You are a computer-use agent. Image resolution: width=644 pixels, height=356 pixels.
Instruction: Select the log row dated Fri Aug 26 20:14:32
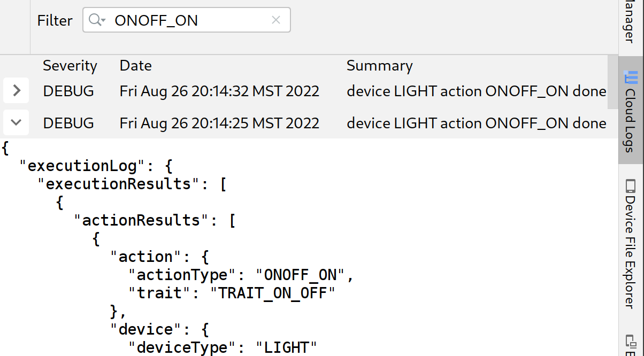(x=219, y=90)
